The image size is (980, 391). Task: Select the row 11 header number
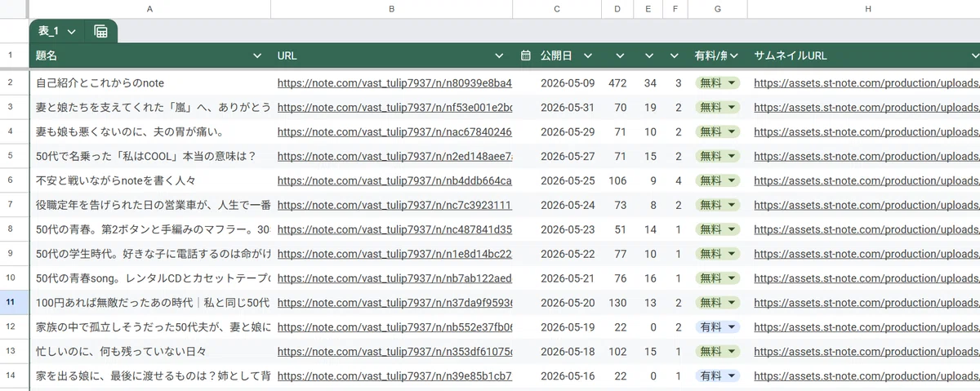coord(11,303)
